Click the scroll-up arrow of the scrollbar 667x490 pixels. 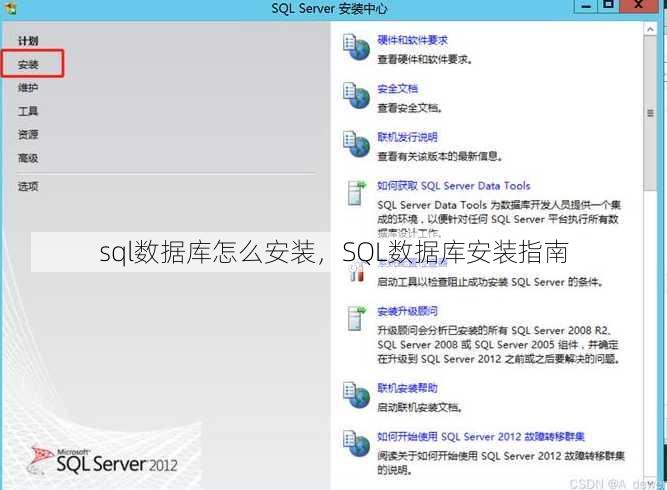coord(650,29)
